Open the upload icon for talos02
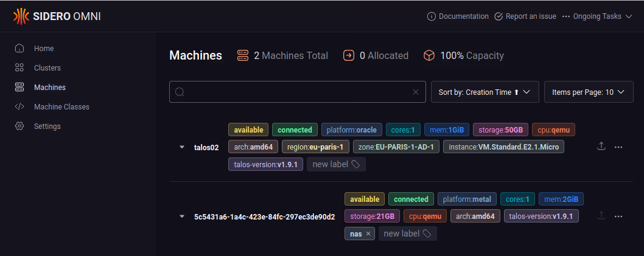Screen dimensions: 644x256 coord(601,147)
